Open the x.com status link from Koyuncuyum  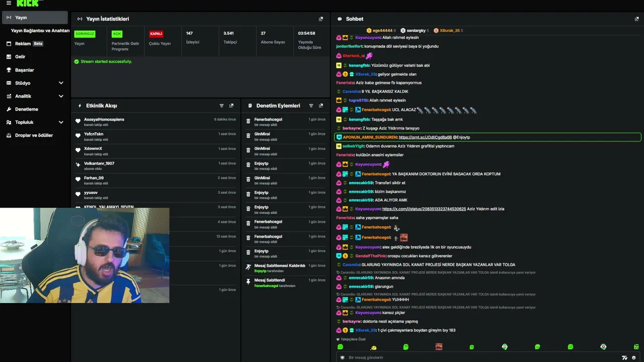[x=424, y=209]
